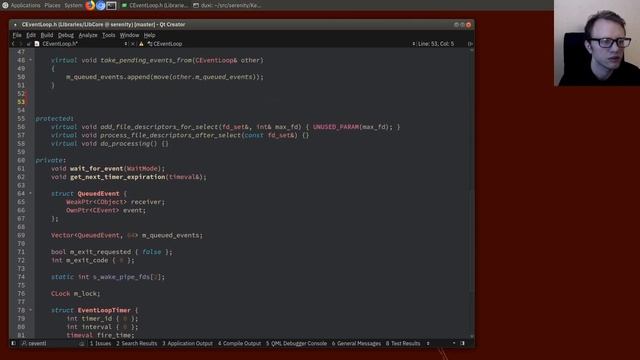Open the Help menu
Image resolution: width=640 pixels, height=360 pixels.
tap(149, 35)
